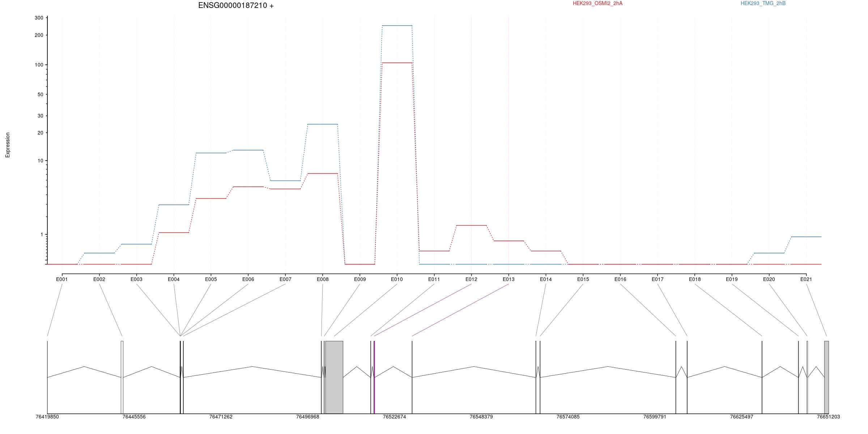Image resolution: width=868 pixels, height=434 pixels.
Task: Click the Expression y-axis label
Action: point(8,145)
